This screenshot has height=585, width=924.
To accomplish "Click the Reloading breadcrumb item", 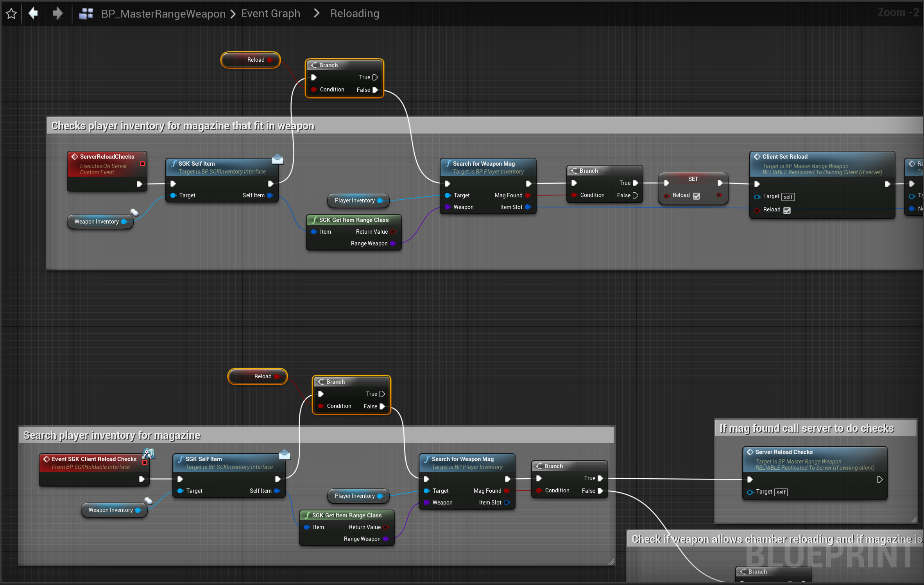I will [x=355, y=14].
